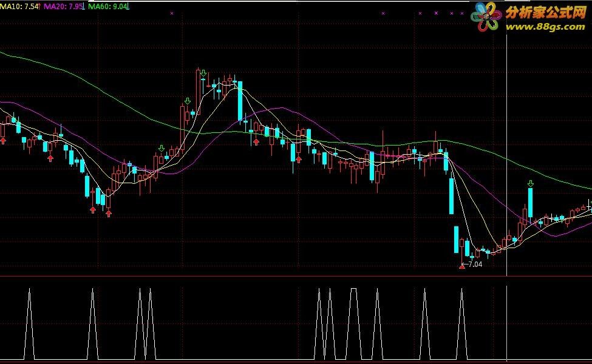Click the MA10: 7.54 indicator label
This screenshot has height=364, width=592.
pos(20,7)
